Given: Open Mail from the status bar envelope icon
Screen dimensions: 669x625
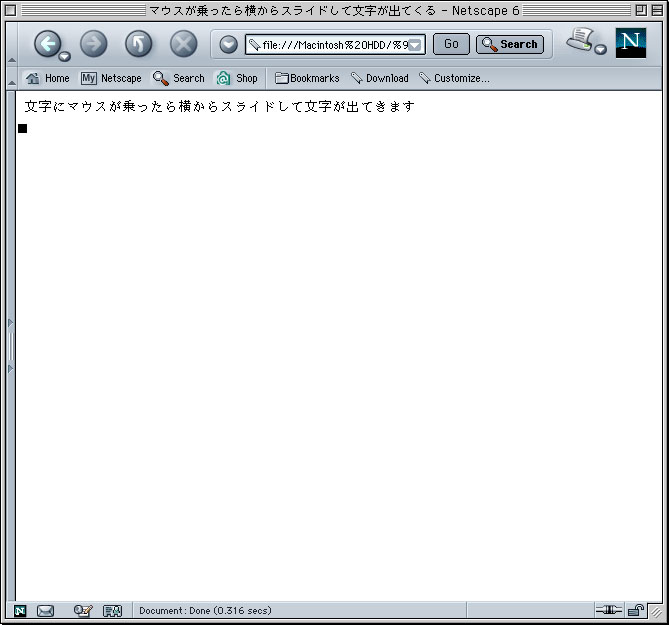Looking at the screenshot, I should click(x=45, y=611).
